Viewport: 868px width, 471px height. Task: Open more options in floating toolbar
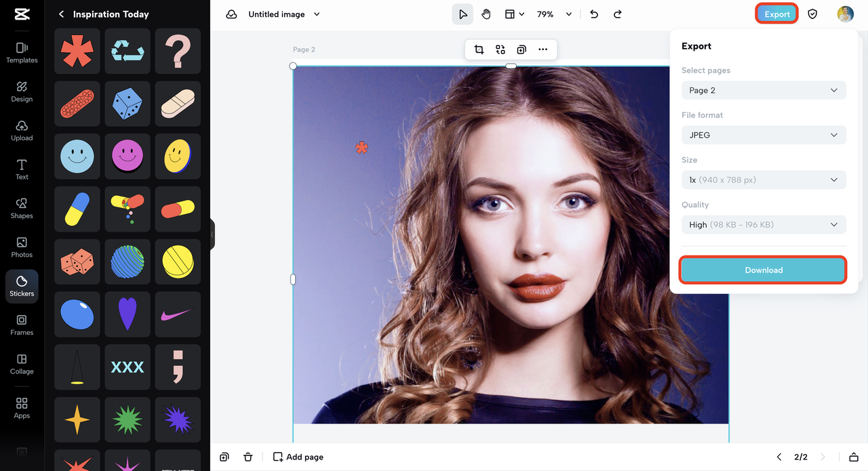pos(542,49)
